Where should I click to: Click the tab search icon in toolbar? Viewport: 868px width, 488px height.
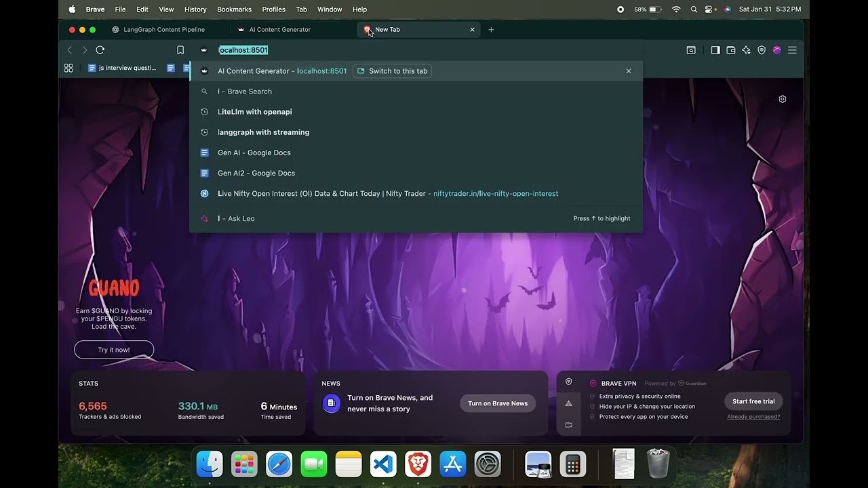pyautogui.click(x=691, y=50)
